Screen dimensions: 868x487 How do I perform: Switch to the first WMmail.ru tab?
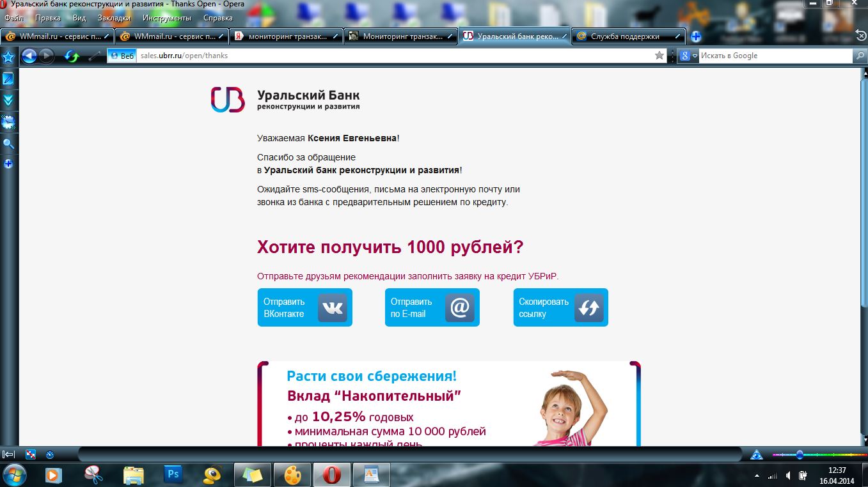tap(58, 36)
